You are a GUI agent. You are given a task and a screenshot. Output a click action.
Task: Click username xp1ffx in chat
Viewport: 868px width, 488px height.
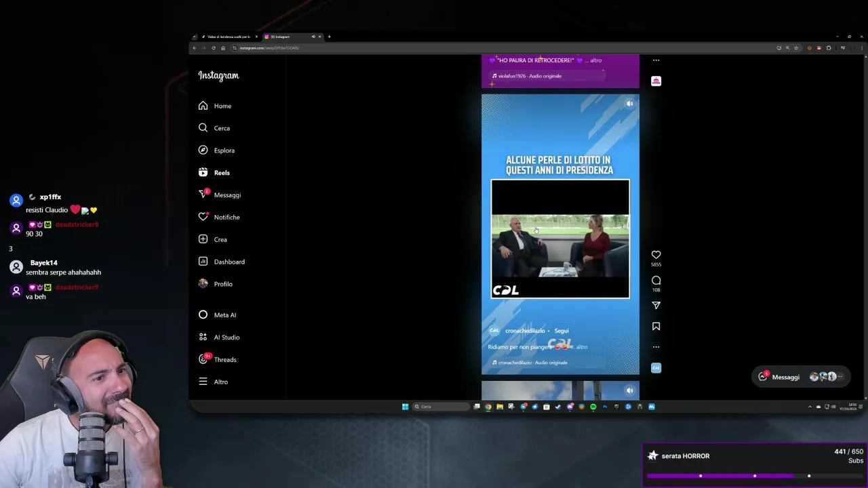[50, 197]
